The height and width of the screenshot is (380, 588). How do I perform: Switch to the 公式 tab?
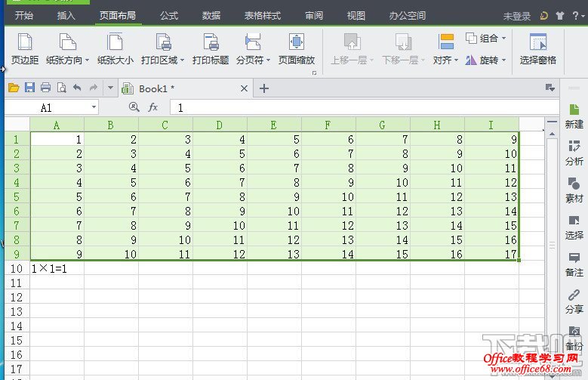[169, 16]
